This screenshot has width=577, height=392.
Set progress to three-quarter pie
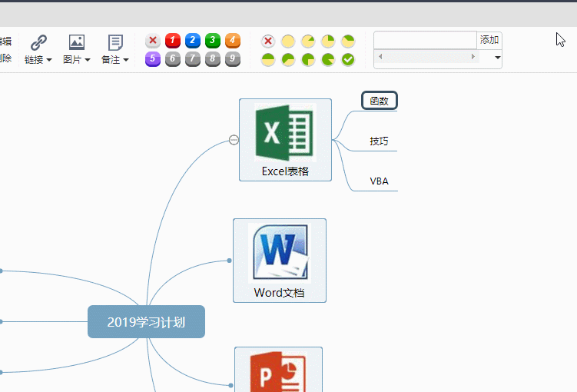click(x=308, y=59)
